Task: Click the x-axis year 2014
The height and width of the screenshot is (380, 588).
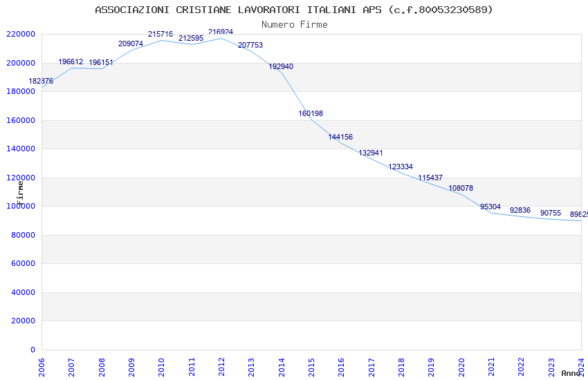Action: 282,368
